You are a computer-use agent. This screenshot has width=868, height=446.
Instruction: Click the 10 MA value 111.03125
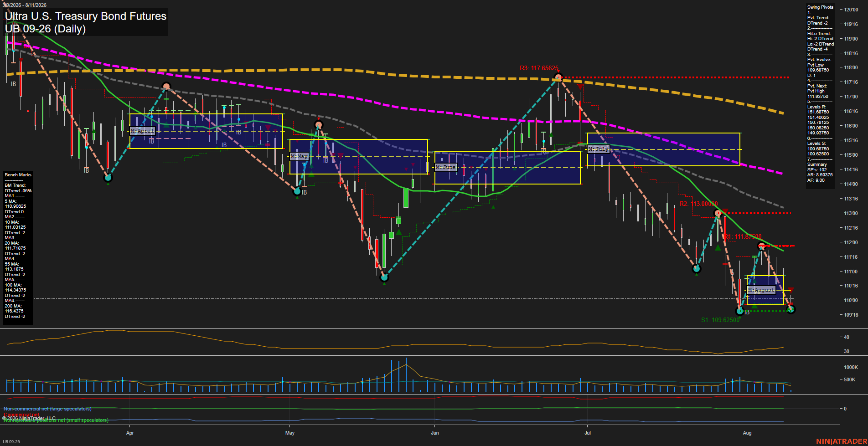(x=15, y=227)
